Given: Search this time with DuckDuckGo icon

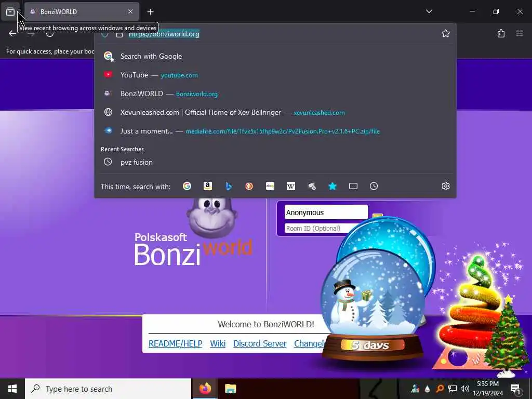Looking at the screenshot, I should (249, 186).
